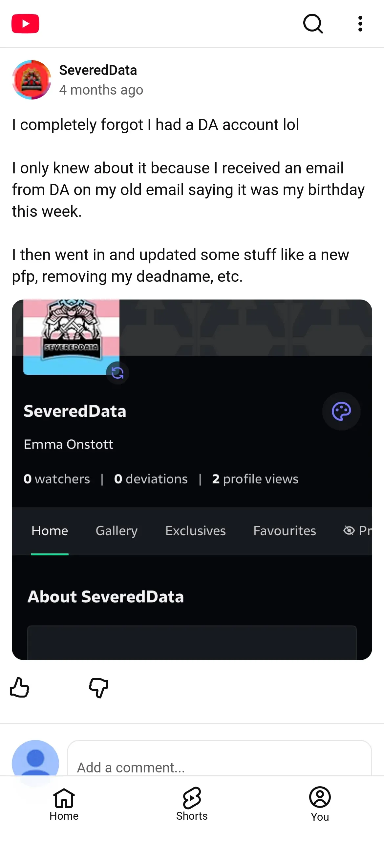Tap the refresh avatar icon in image

pos(117,373)
